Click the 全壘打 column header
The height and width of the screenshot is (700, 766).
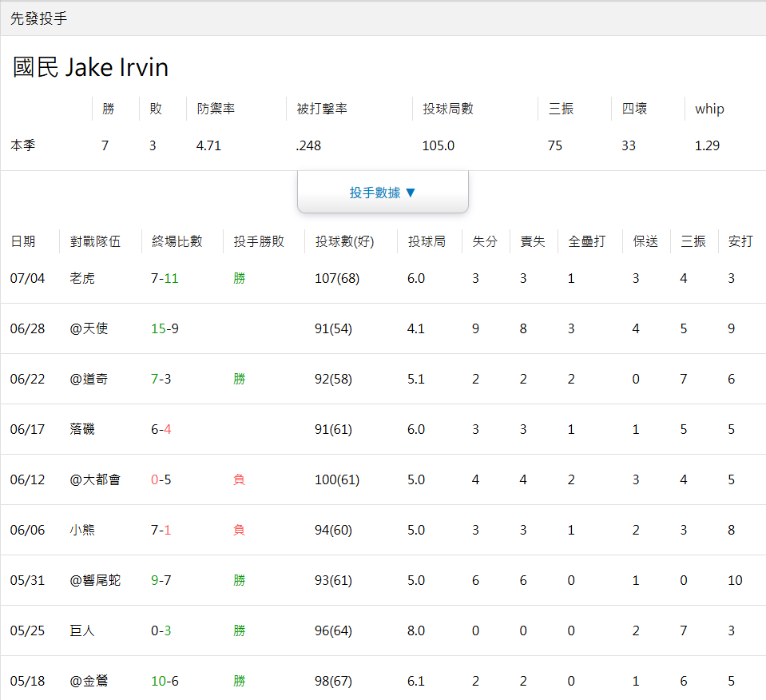coord(587,241)
